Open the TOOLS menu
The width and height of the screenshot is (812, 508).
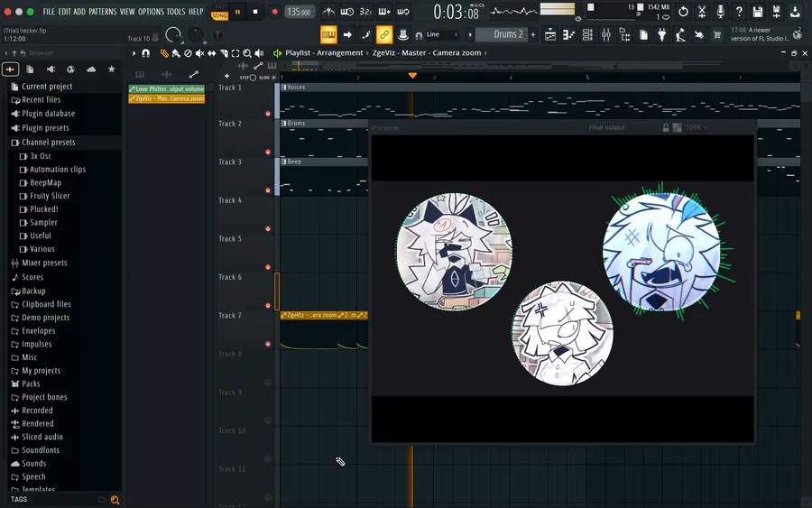click(x=176, y=12)
